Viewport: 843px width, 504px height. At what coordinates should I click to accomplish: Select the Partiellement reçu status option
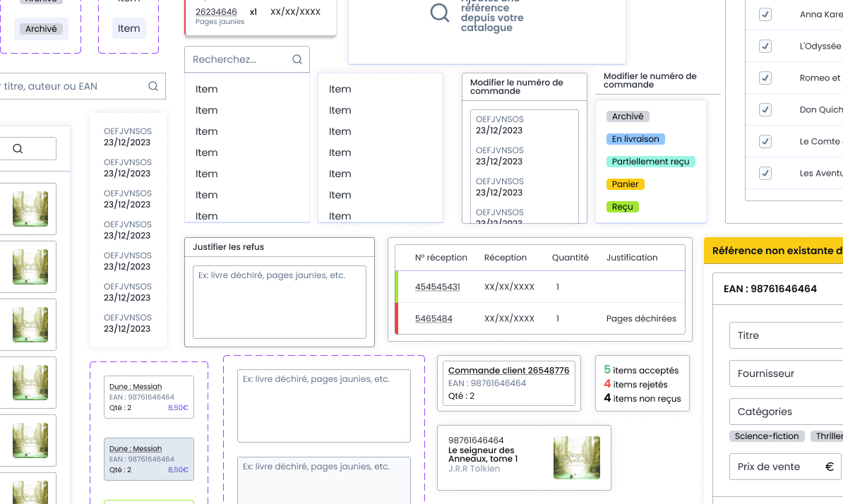(x=650, y=162)
